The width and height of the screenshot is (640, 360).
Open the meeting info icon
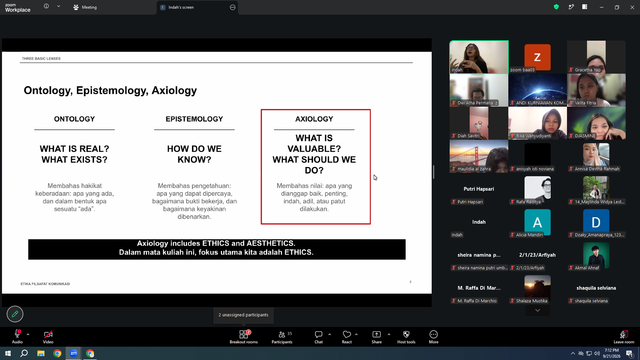tap(46, 7)
